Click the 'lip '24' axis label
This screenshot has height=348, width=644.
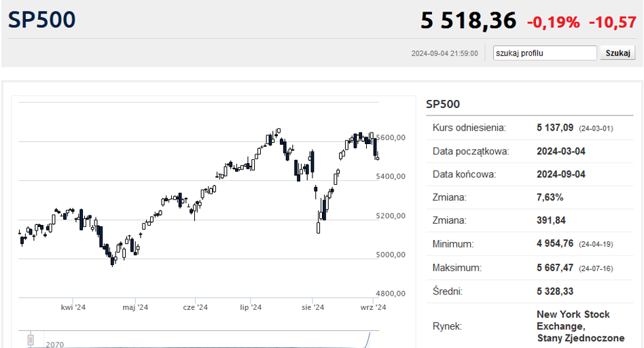[251, 307]
